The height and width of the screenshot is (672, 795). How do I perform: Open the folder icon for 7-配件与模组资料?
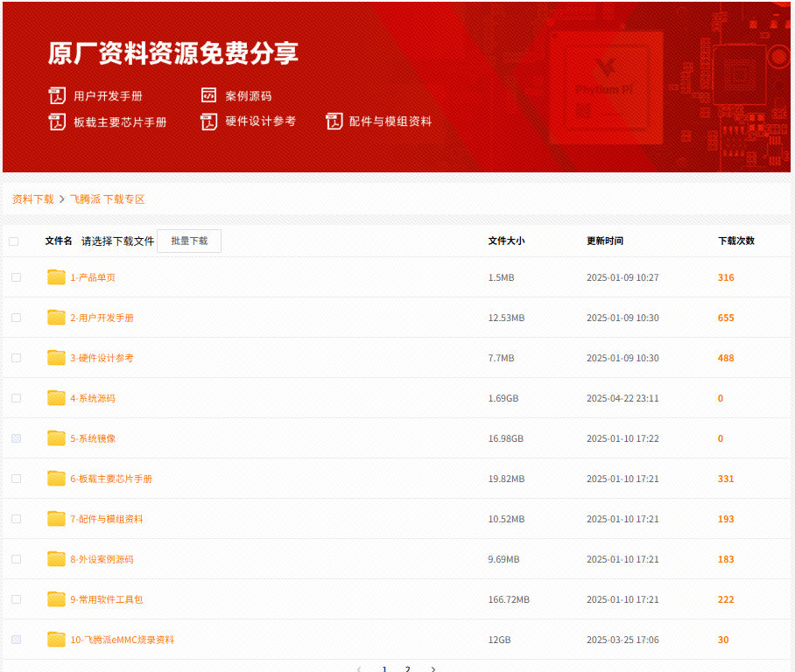click(x=56, y=519)
